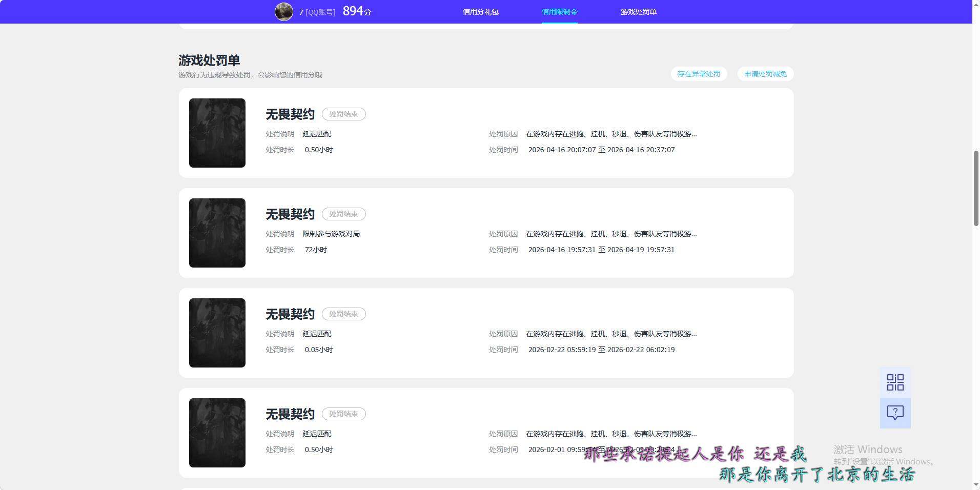Viewport: 980px width, 490px height.
Task: Click 无畏契约 title of 限制参与游戏对局 record
Action: (290, 214)
